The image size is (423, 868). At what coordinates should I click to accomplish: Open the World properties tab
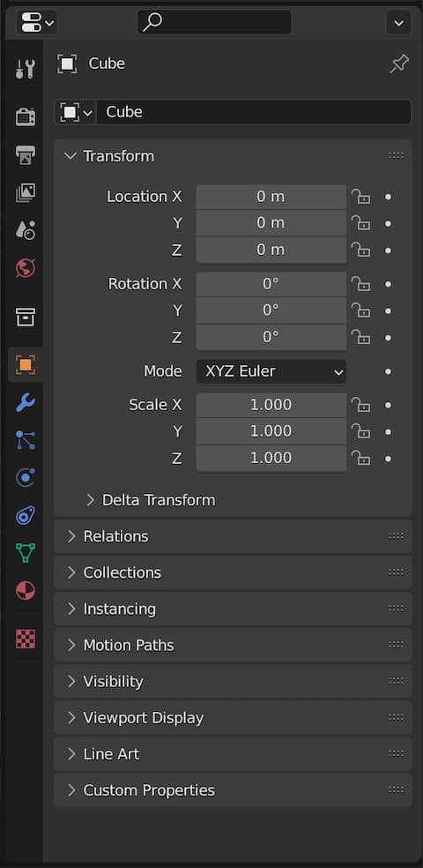click(x=26, y=268)
